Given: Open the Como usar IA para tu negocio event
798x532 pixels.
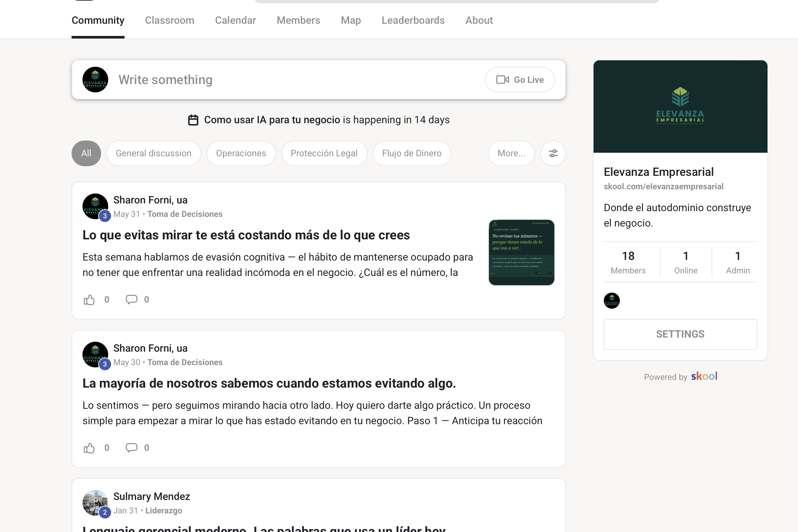Looking at the screenshot, I should (x=272, y=120).
